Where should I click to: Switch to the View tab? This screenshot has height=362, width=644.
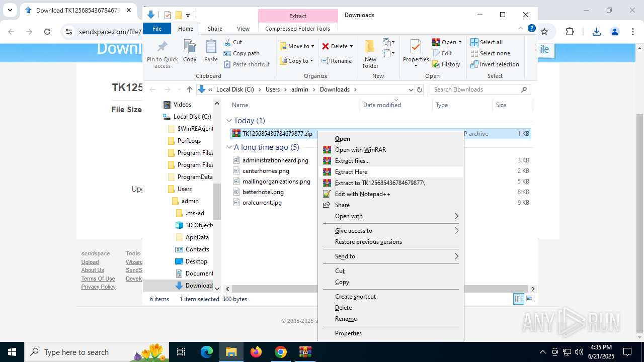pyautogui.click(x=243, y=29)
